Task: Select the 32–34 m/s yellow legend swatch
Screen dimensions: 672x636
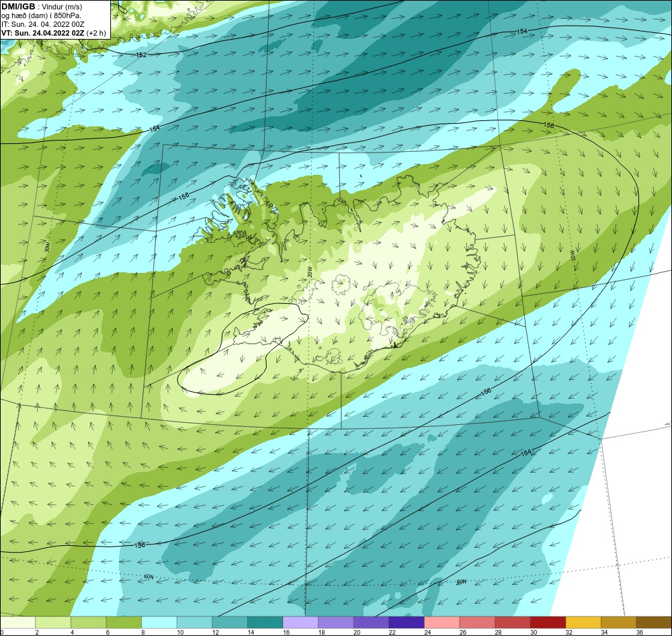Action: point(583,623)
